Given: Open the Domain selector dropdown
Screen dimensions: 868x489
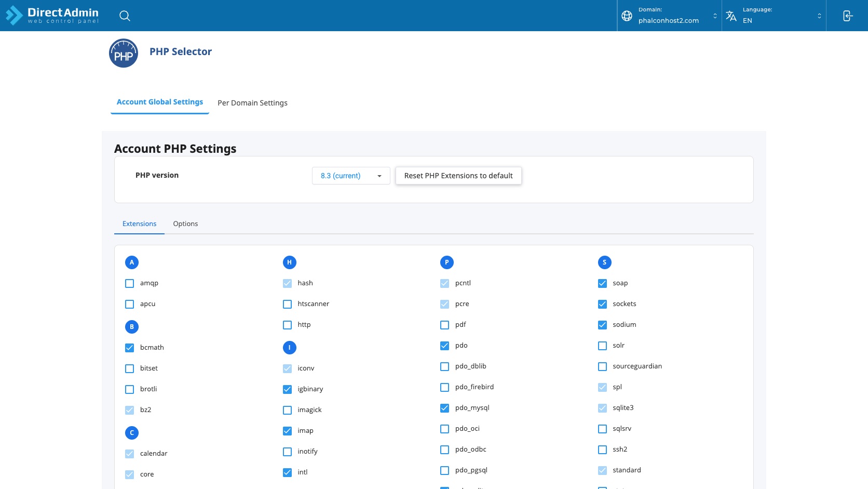Looking at the screenshot, I should (670, 16).
